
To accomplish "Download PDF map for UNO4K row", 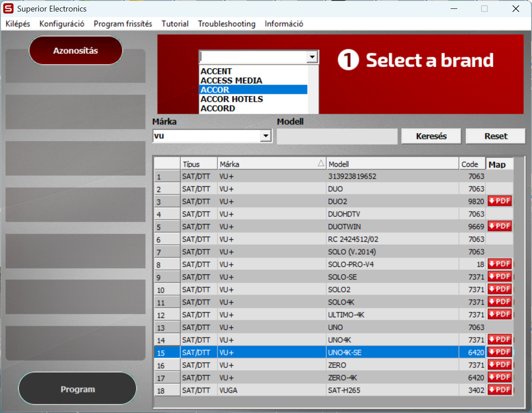I will click(500, 340).
